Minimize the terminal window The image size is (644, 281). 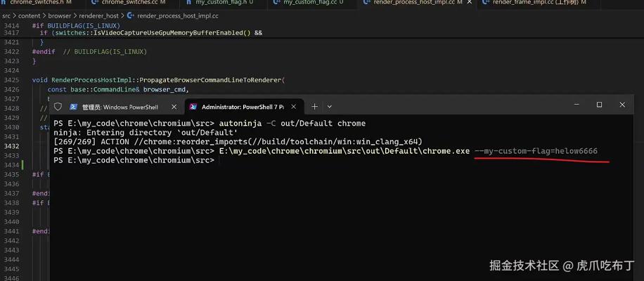577,105
